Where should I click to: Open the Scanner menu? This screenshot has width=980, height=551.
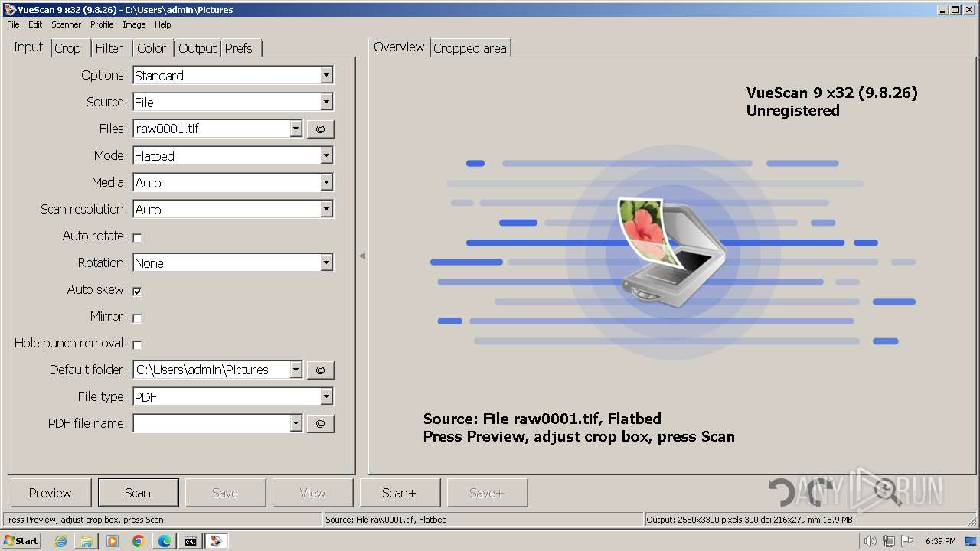coord(66,24)
